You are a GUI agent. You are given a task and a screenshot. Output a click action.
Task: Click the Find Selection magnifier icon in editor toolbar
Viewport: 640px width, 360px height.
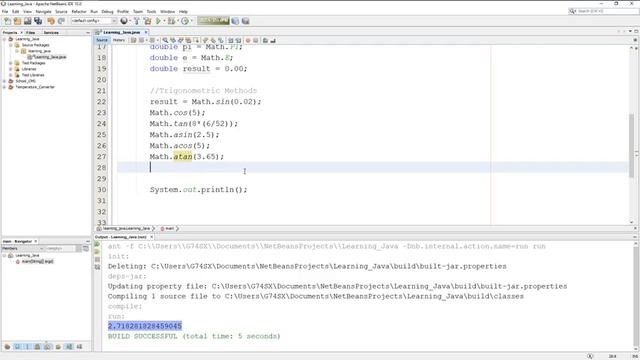coord(165,40)
